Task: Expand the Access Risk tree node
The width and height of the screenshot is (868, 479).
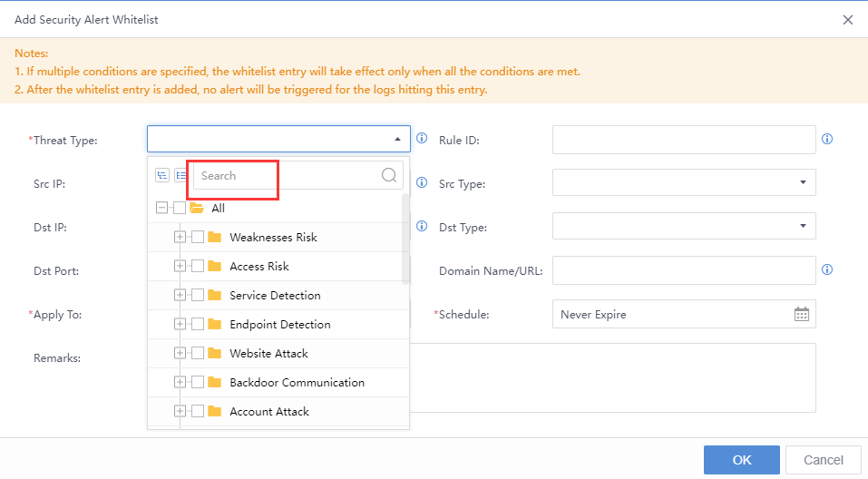Action: pos(180,267)
